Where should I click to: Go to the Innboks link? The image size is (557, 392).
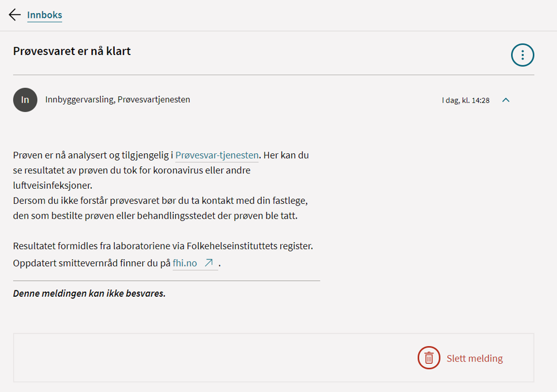[x=45, y=15]
